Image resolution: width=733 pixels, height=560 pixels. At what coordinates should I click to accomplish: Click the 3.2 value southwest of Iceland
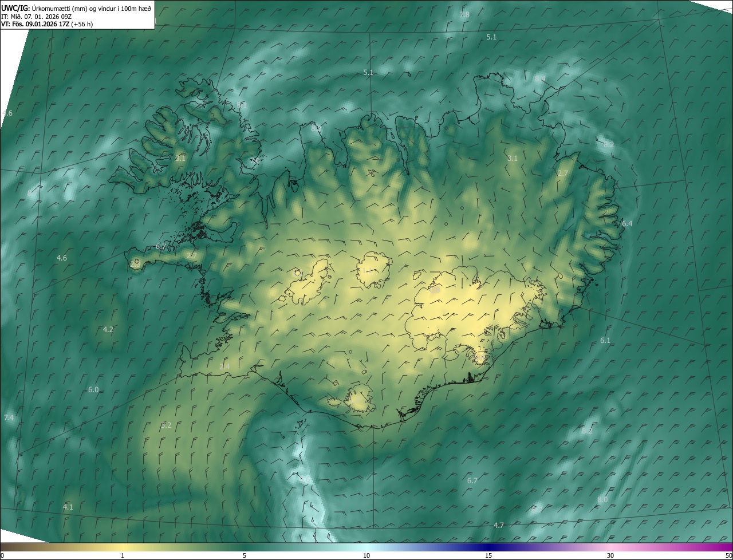(166, 425)
